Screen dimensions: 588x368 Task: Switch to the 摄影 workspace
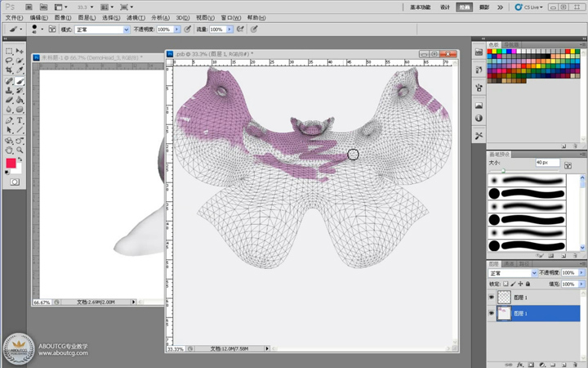click(484, 7)
